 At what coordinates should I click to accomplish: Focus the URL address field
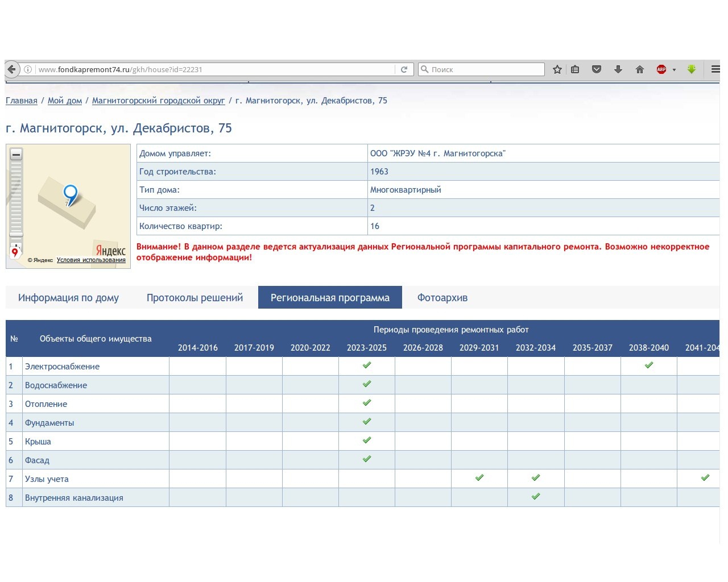[x=214, y=69]
